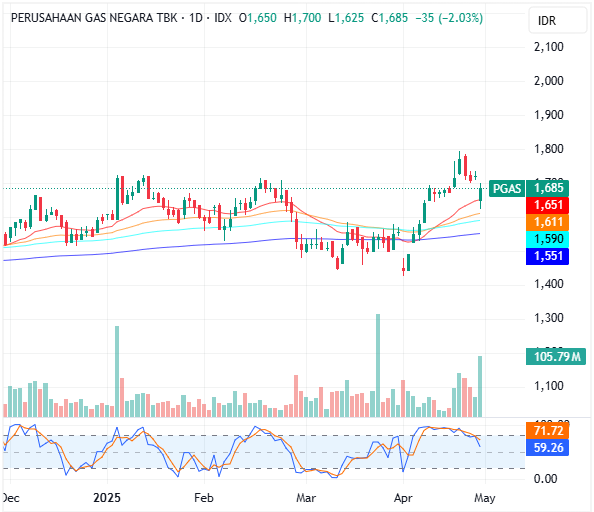Click the 105.79 M volume label
The height and width of the screenshot is (512, 594).
point(556,357)
